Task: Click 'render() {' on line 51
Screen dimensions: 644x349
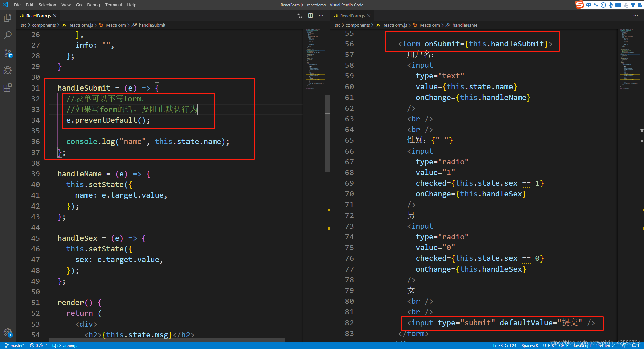Action: click(x=79, y=302)
